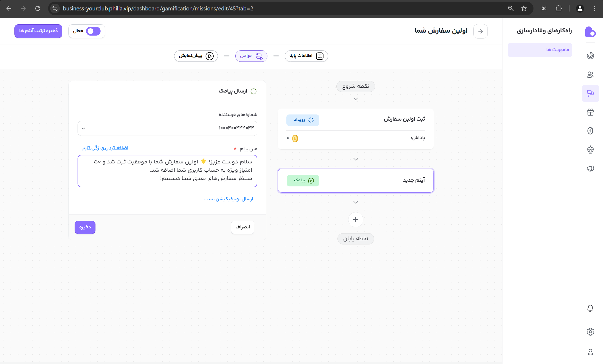Click the plus button to add step
This screenshot has width=603, height=364.
(x=355, y=220)
